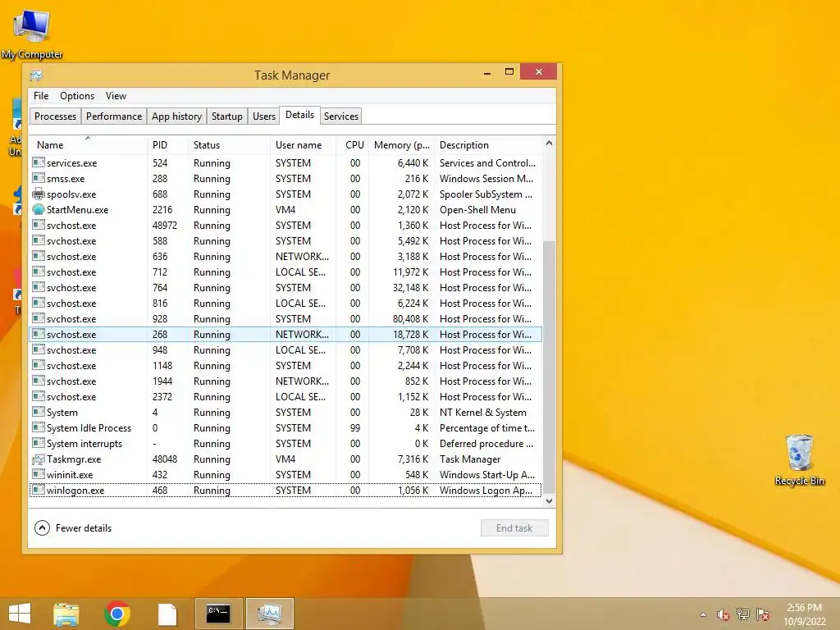This screenshot has height=630, width=840.
Task: Open the My Computer desktop icon
Action: [x=32, y=33]
